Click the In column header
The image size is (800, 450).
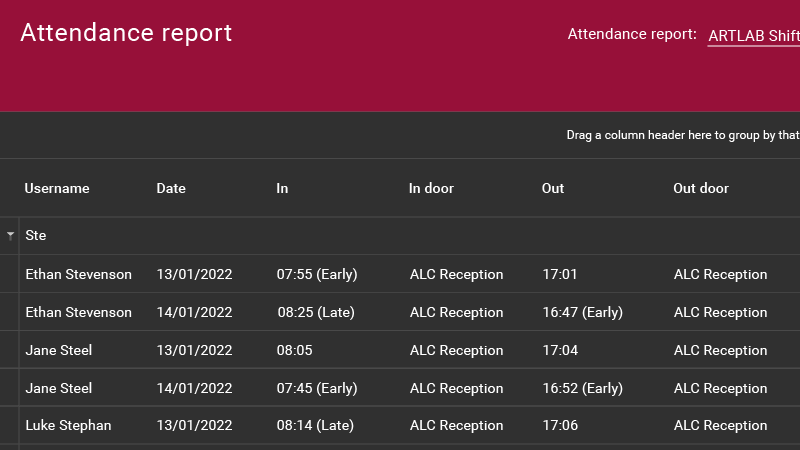click(x=282, y=188)
